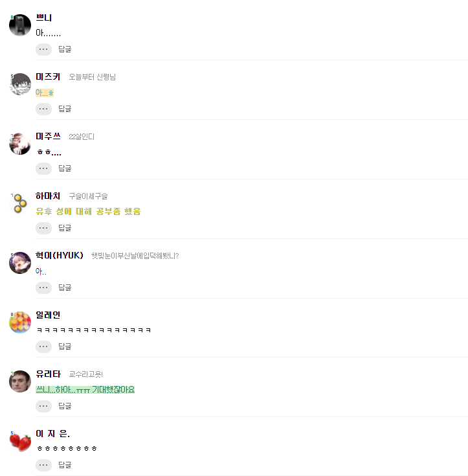Reply to 하마치's comment with 답글

[x=65, y=228]
